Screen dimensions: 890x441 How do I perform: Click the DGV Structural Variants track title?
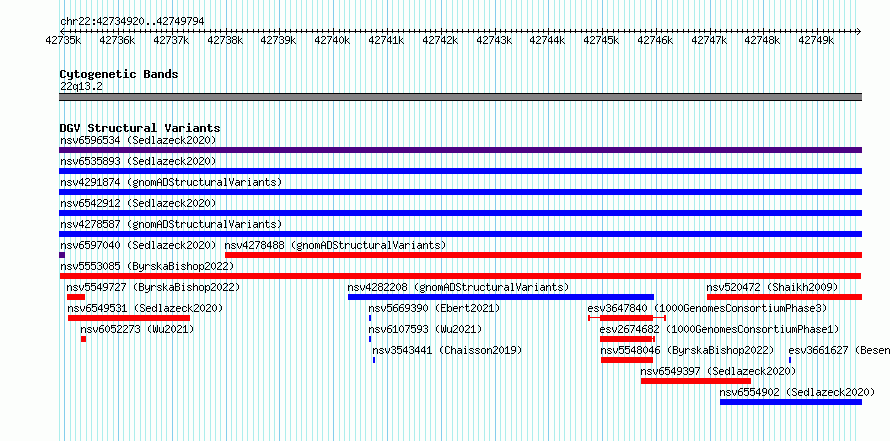[x=140, y=128]
